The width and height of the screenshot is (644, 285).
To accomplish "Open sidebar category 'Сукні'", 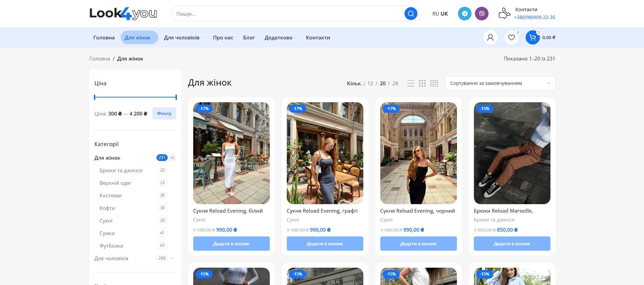I will [x=106, y=220].
